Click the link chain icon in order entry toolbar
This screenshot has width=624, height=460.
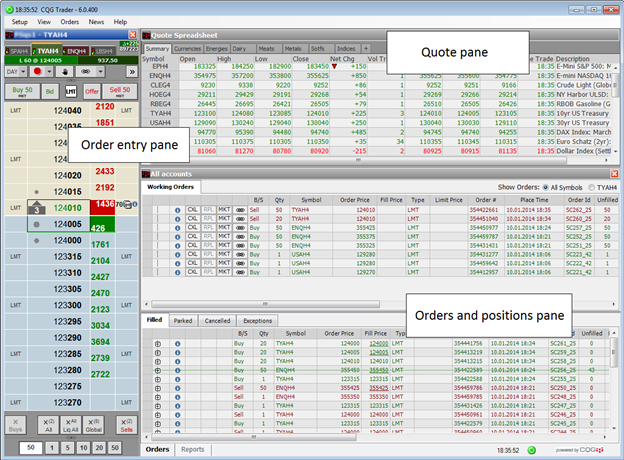[86, 72]
